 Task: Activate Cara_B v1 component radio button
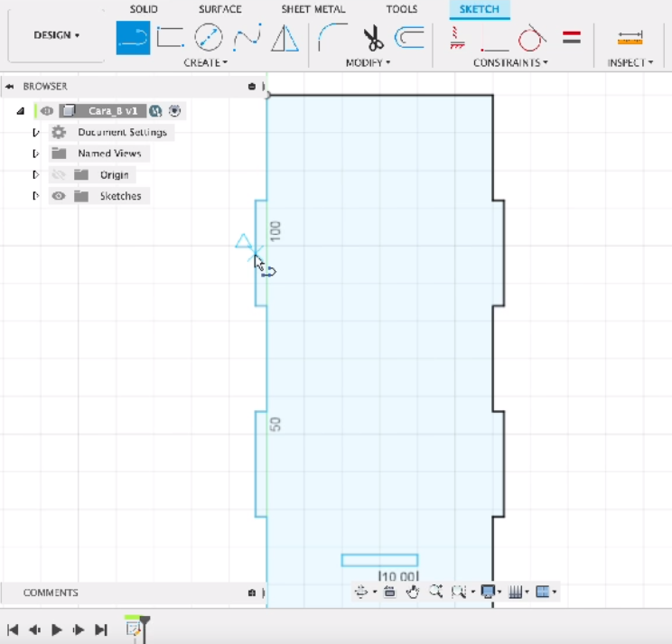(174, 111)
